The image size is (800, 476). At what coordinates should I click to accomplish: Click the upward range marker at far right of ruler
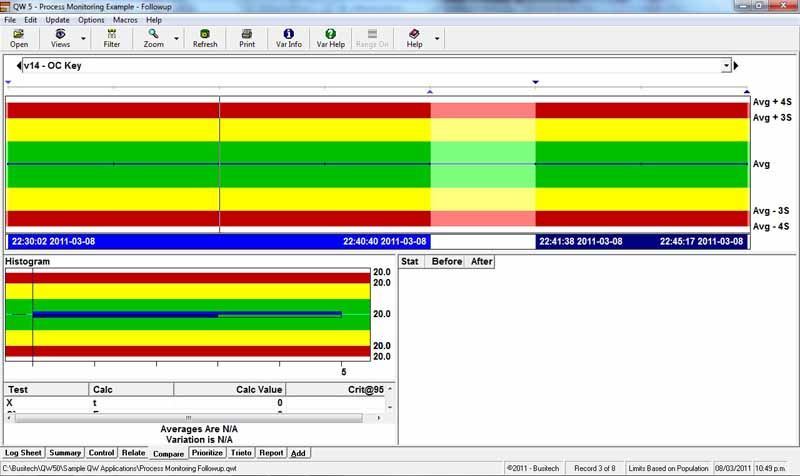click(746, 92)
